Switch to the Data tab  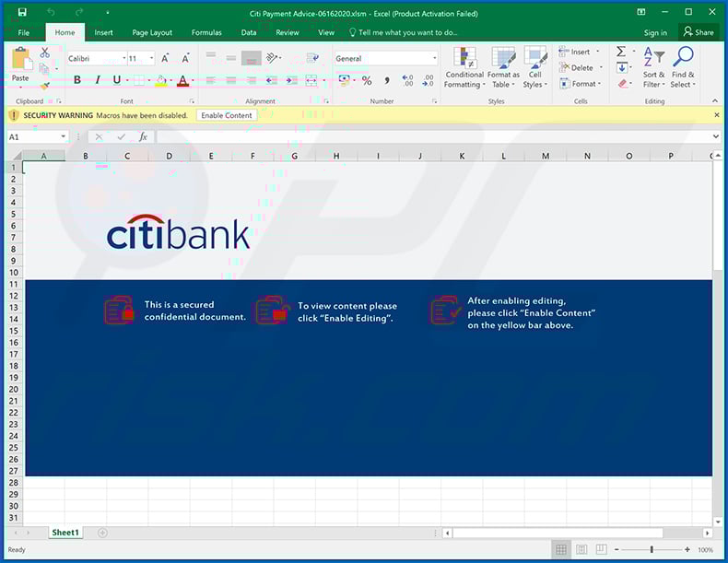[249, 32]
